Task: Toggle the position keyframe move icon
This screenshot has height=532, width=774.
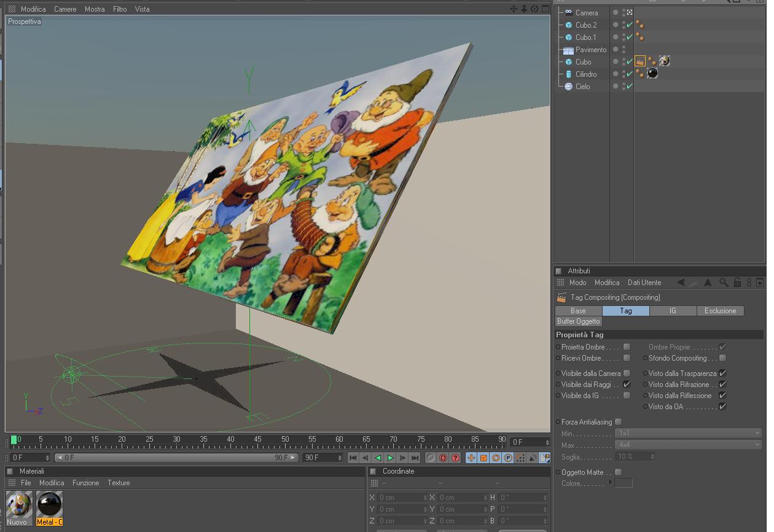Action: pos(471,458)
